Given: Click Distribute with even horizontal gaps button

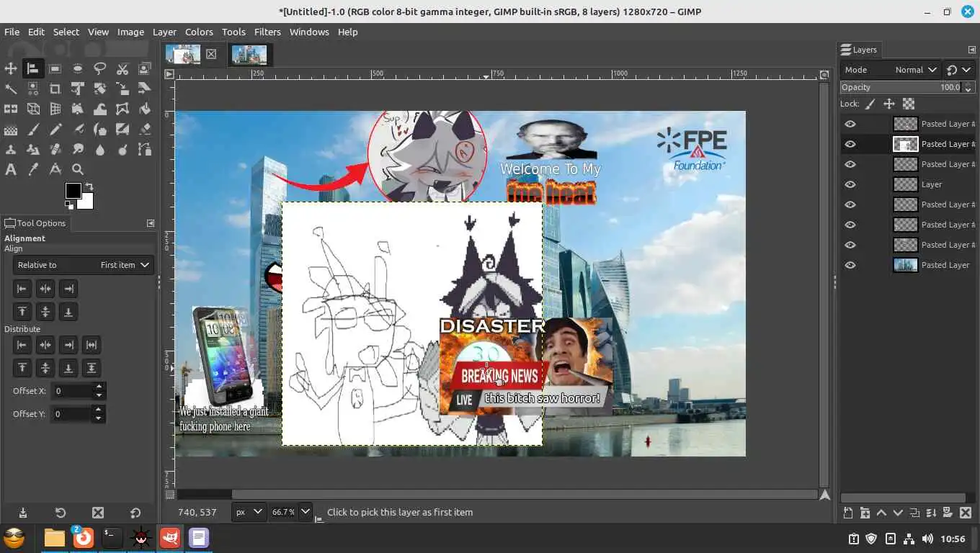Looking at the screenshot, I should coord(92,345).
